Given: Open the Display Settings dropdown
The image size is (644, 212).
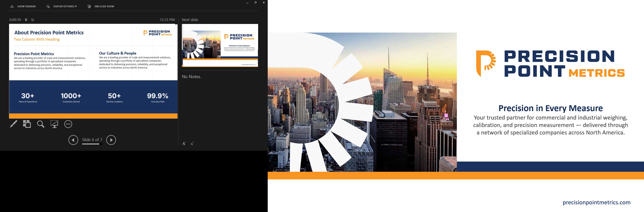Looking at the screenshot, I should coord(62,6).
